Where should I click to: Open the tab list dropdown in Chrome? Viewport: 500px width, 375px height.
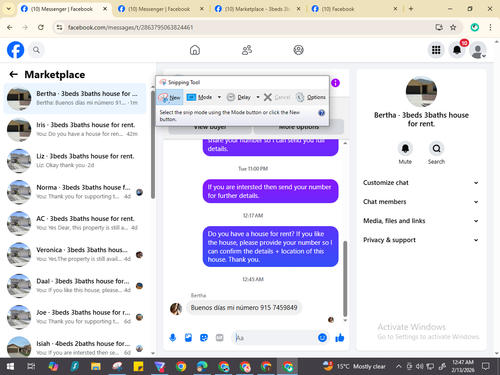tap(8, 9)
